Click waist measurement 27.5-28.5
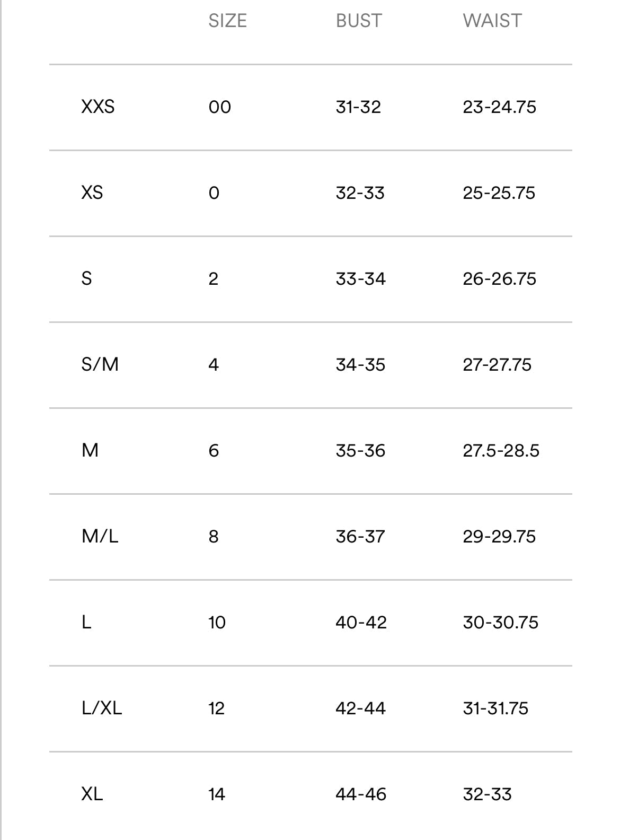620x840 pixels. [501, 451]
